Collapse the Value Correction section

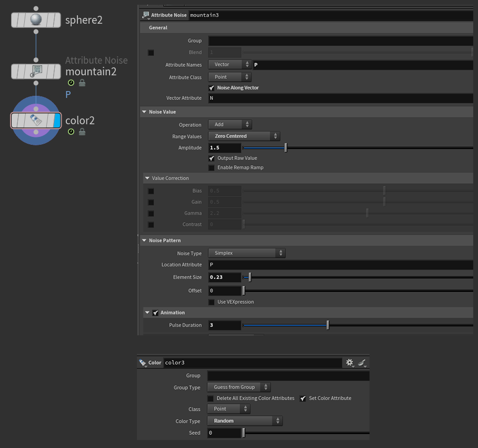(147, 178)
